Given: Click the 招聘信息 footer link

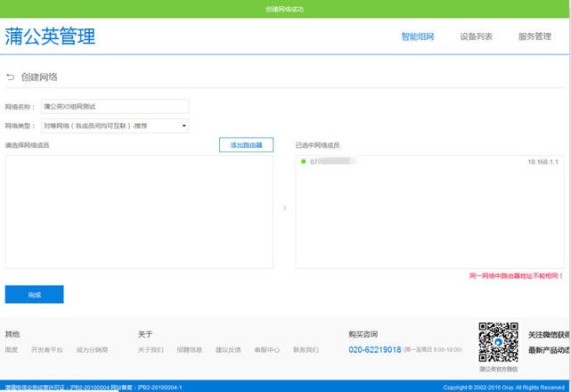Looking at the screenshot, I should click(189, 350).
